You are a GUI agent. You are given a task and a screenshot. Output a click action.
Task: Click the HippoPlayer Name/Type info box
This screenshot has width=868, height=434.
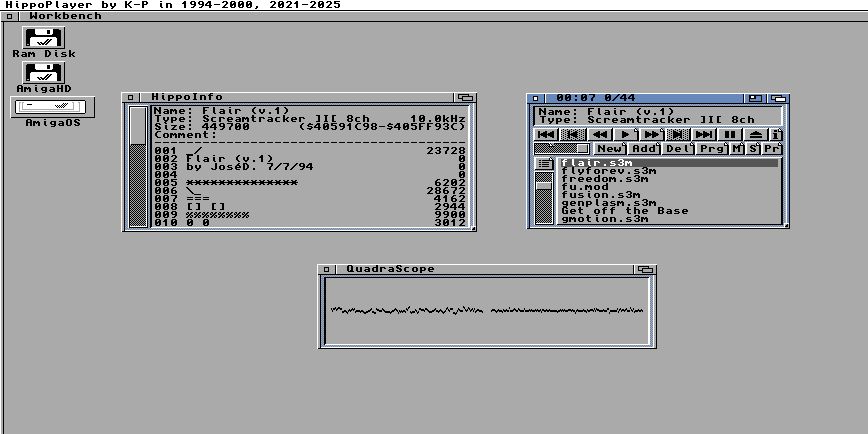658,116
